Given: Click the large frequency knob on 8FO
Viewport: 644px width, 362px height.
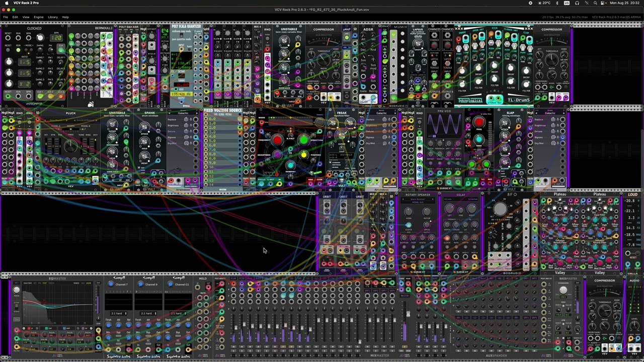Looking at the screenshot, I should [x=499, y=209].
